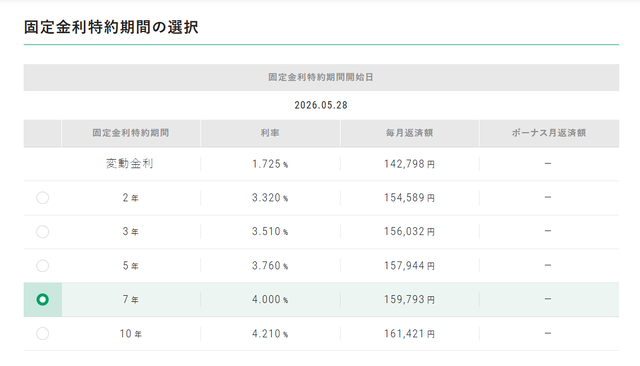640x366 pixels.
Task: Click the 142,798円 monthly payment cell
Action: click(409, 164)
